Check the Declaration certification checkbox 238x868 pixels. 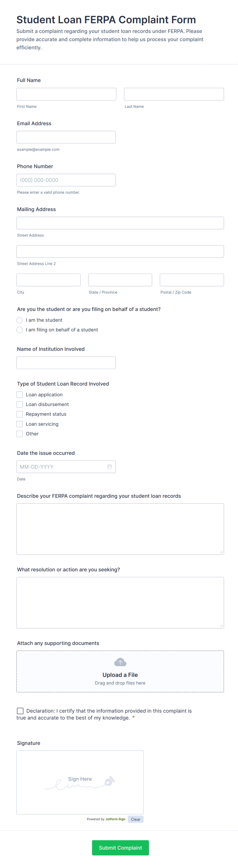[20, 711]
